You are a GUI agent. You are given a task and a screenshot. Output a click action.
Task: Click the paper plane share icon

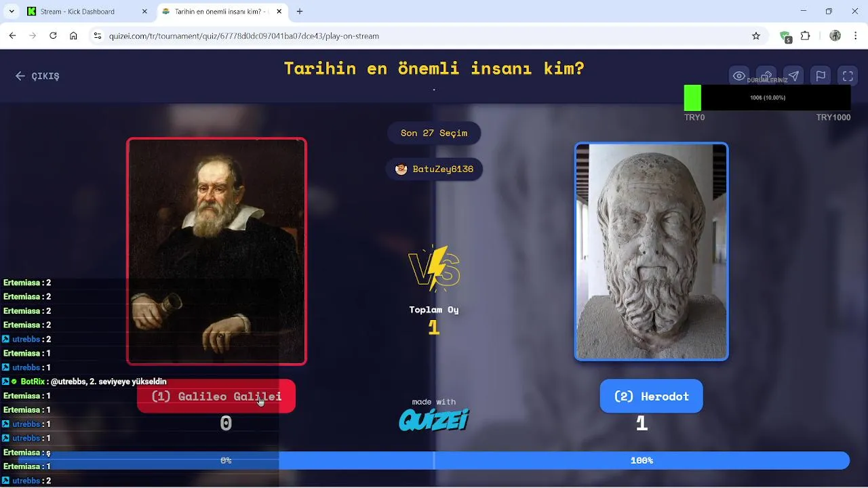click(x=793, y=76)
